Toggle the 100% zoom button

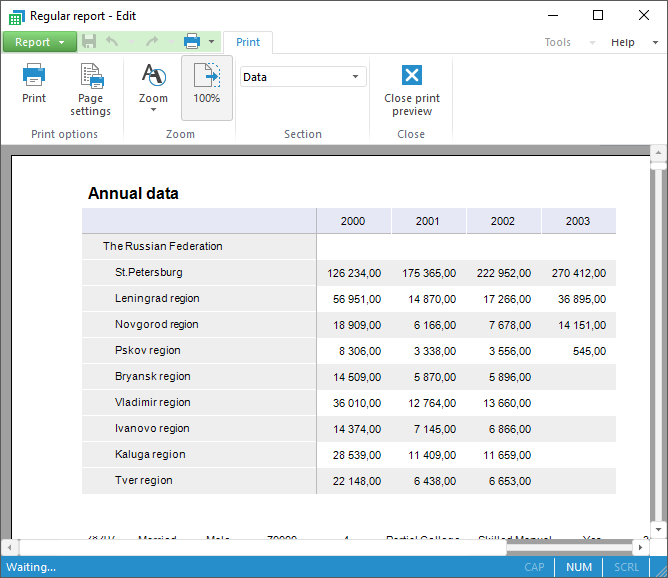point(206,86)
